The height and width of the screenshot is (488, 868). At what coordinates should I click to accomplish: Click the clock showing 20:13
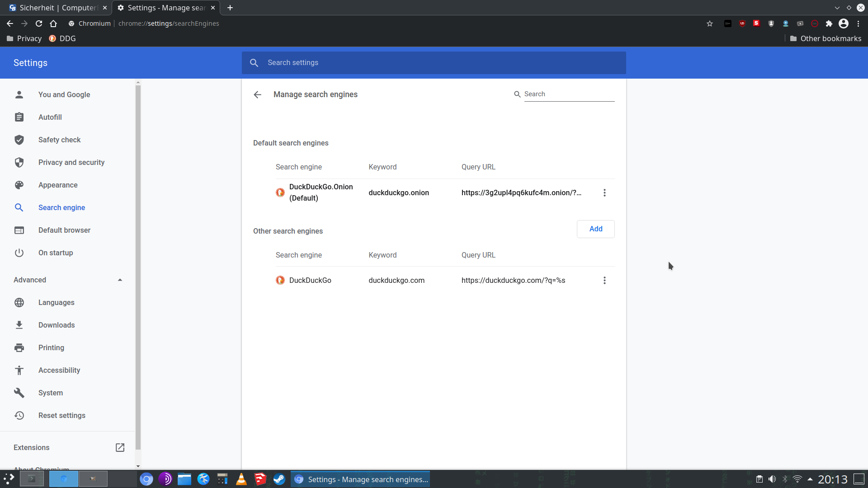pos(833,479)
